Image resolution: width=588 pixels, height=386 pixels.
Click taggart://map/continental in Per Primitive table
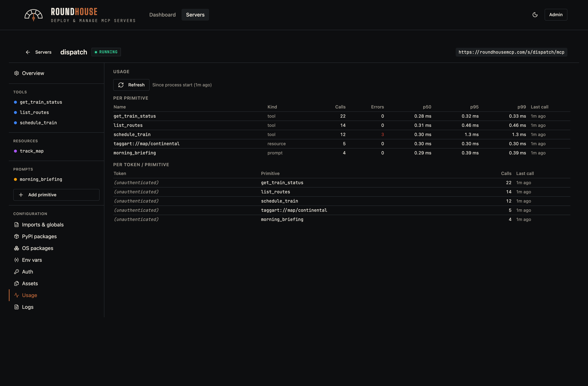146,144
